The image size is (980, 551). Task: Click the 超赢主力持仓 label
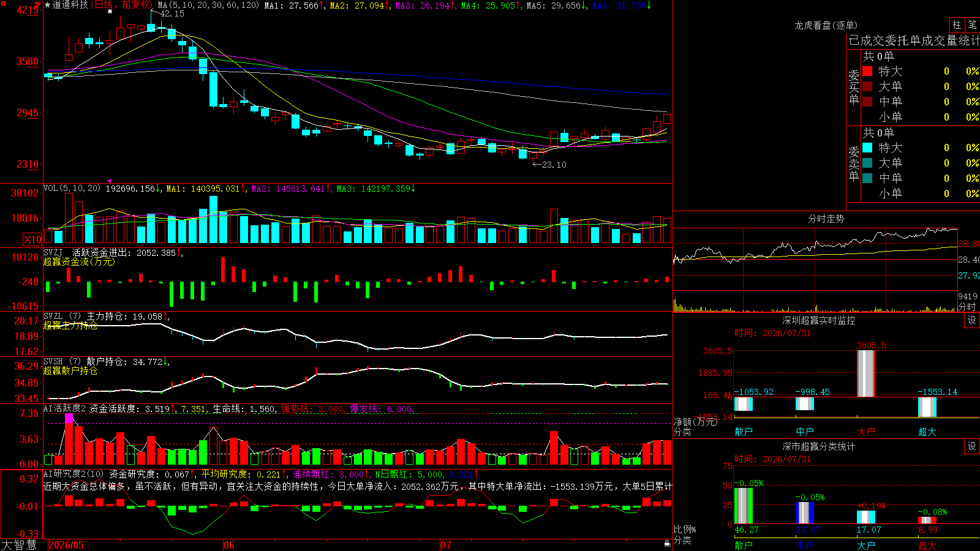tap(70, 325)
